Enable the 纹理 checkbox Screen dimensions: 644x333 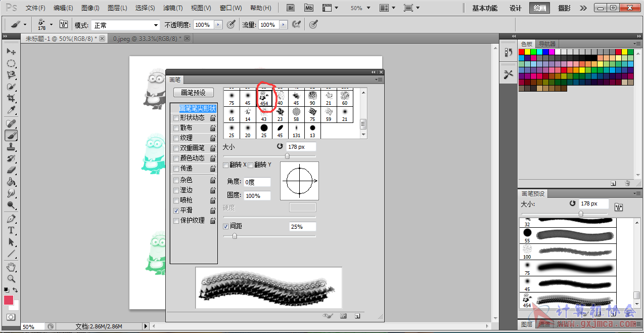point(176,138)
